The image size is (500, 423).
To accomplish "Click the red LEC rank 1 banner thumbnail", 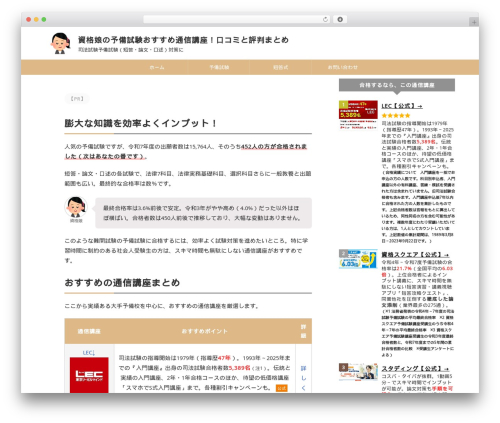I will point(358,115).
